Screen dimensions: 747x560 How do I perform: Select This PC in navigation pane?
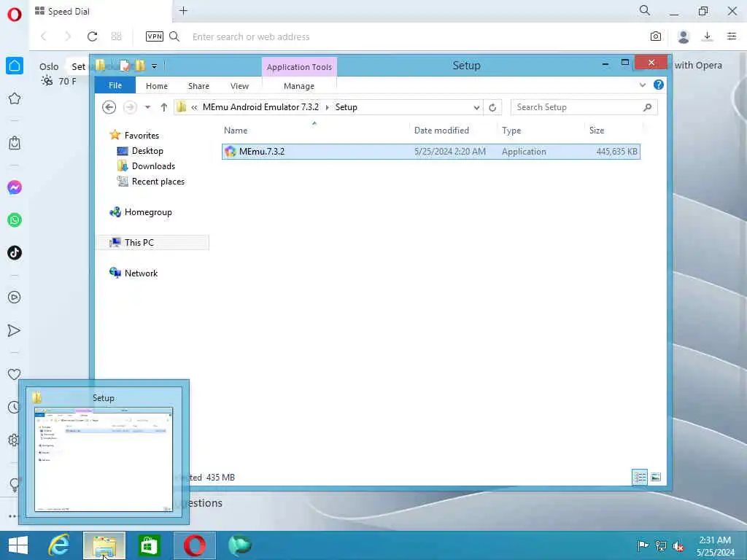click(153, 242)
